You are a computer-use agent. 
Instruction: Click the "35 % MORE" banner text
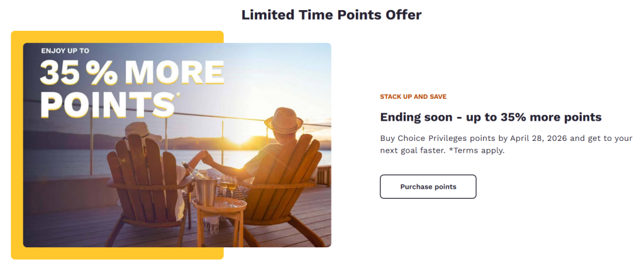click(x=131, y=74)
